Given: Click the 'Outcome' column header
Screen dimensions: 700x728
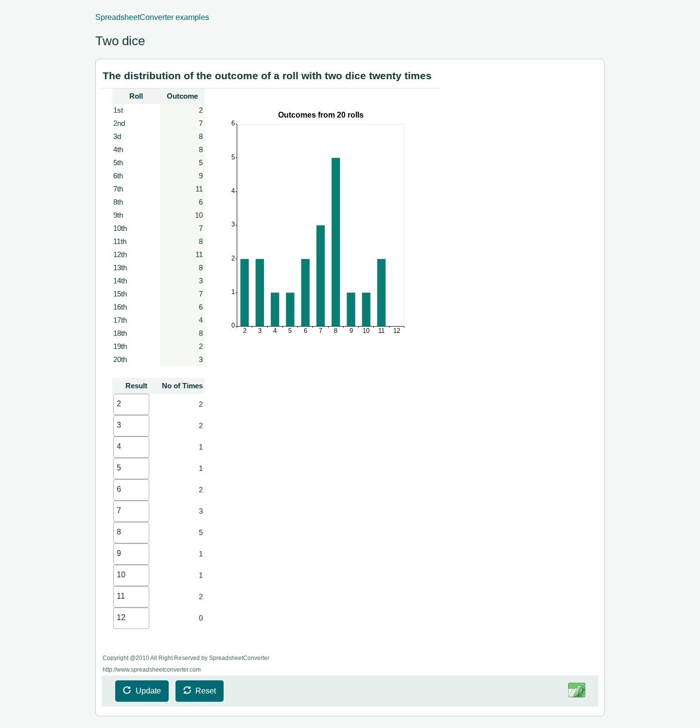Looking at the screenshot, I should click(x=182, y=96).
